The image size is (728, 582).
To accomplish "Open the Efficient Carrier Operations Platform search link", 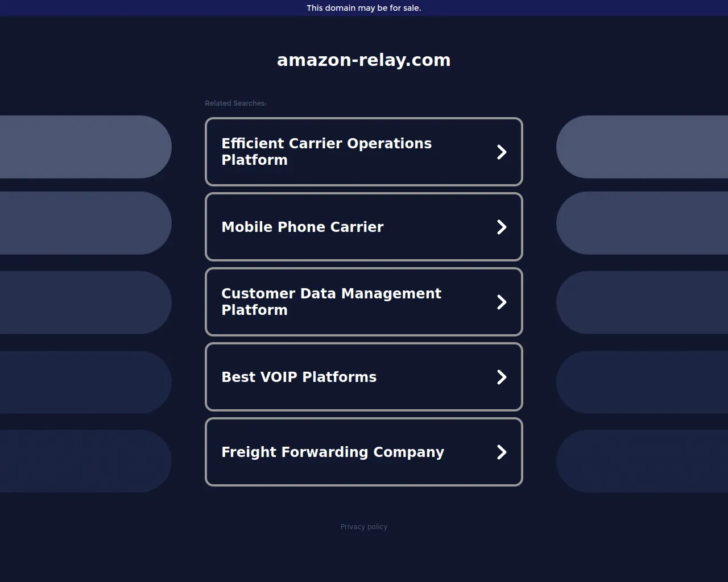I will [x=326, y=152].
